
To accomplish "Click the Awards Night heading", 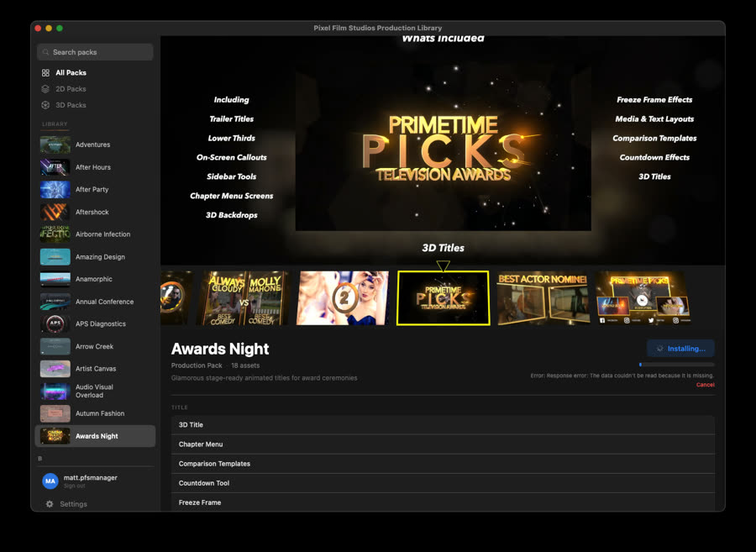I will pos(220,349).
